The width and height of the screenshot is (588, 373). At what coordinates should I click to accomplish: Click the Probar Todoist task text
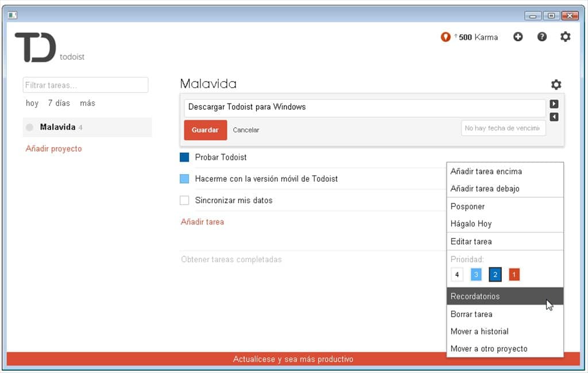click(x=221, y=157)
